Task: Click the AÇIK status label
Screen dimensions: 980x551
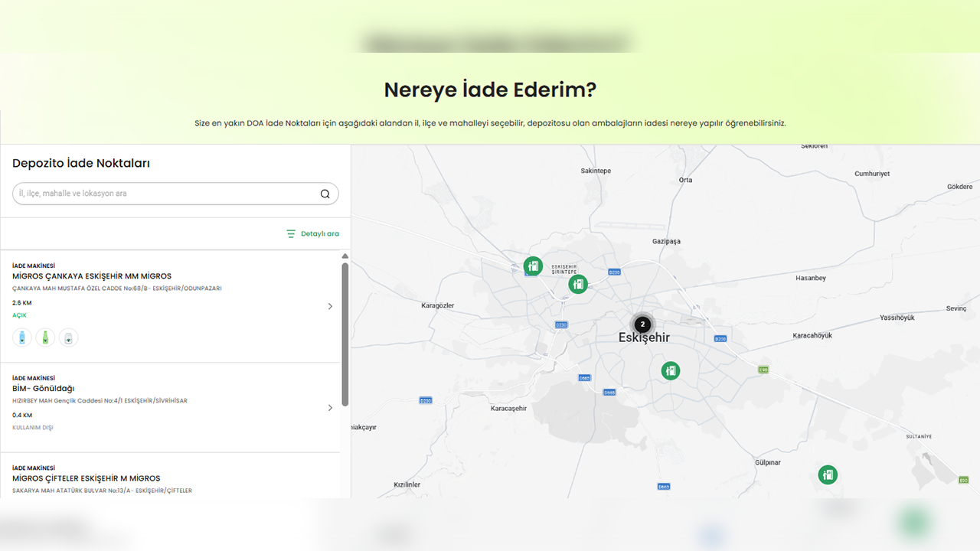Action: coord(19,315)
